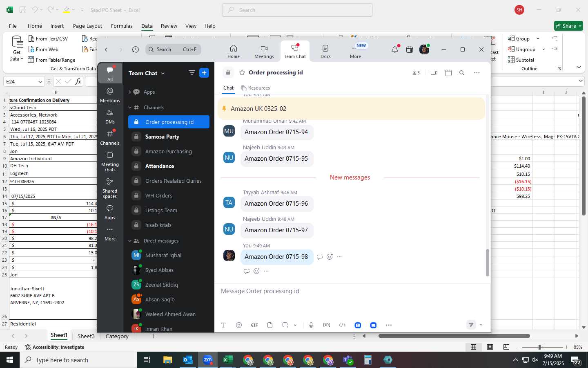Insert code snippet in message toolbar
The image size is (588, 368).
pyautogui.click(x=342, y=325)
